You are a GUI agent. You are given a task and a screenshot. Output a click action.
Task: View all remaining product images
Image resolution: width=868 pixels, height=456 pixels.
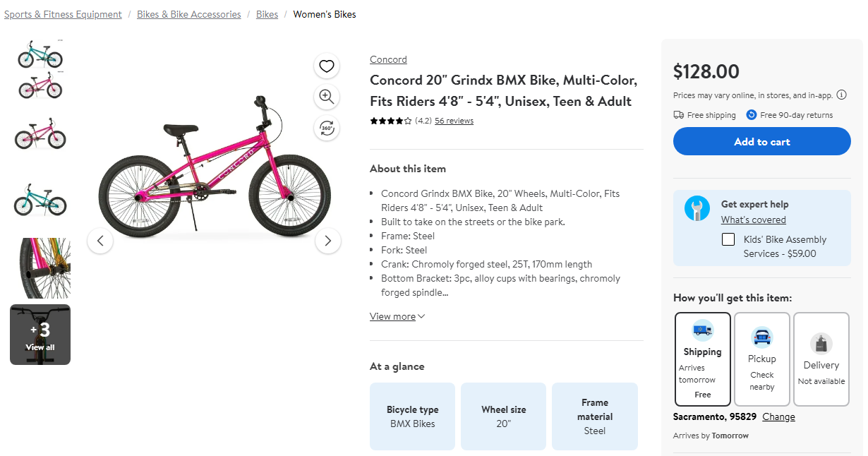40,335
